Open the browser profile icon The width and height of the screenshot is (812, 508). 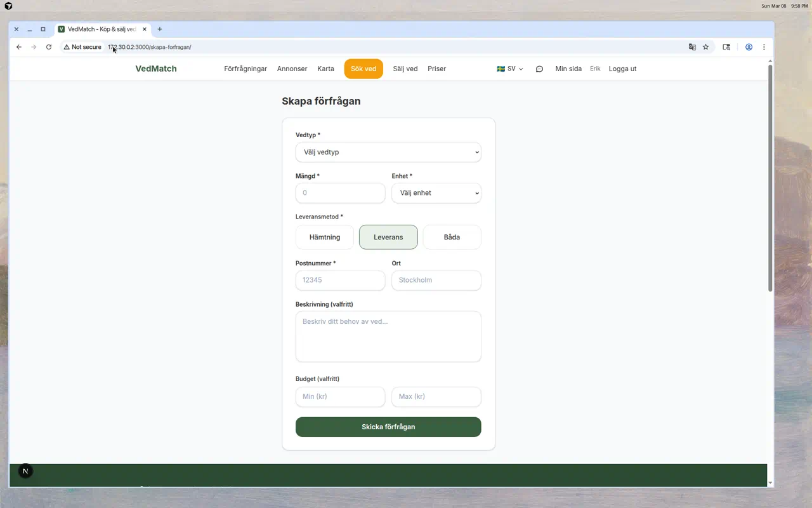click(x=749, y=47)
